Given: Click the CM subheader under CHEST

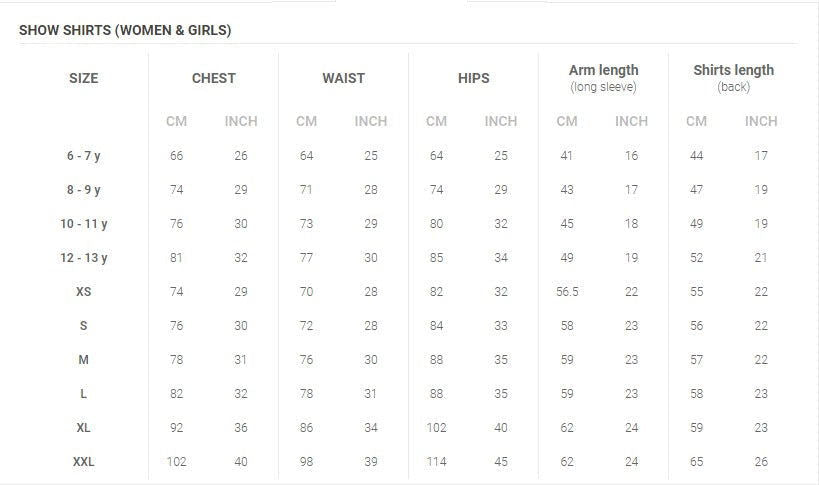Looking at the screenshot, I should pos(176,121).
